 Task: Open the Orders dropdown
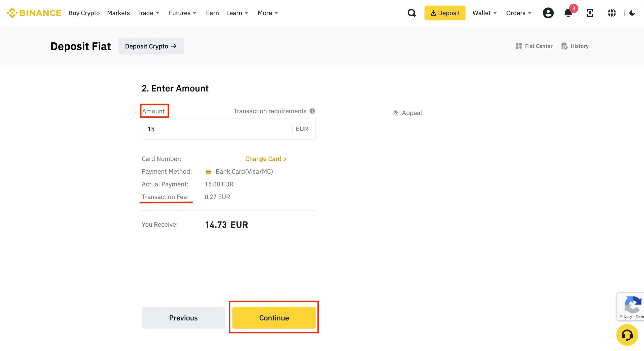[518, 13]
